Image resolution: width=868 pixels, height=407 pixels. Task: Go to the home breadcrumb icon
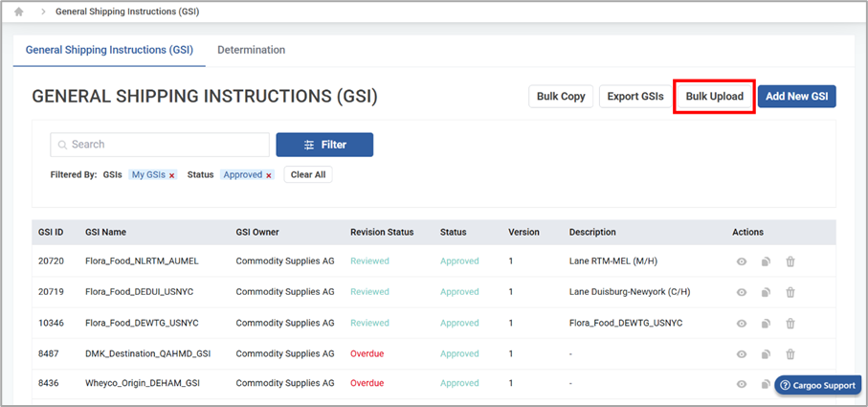click(x=19, y=12)
